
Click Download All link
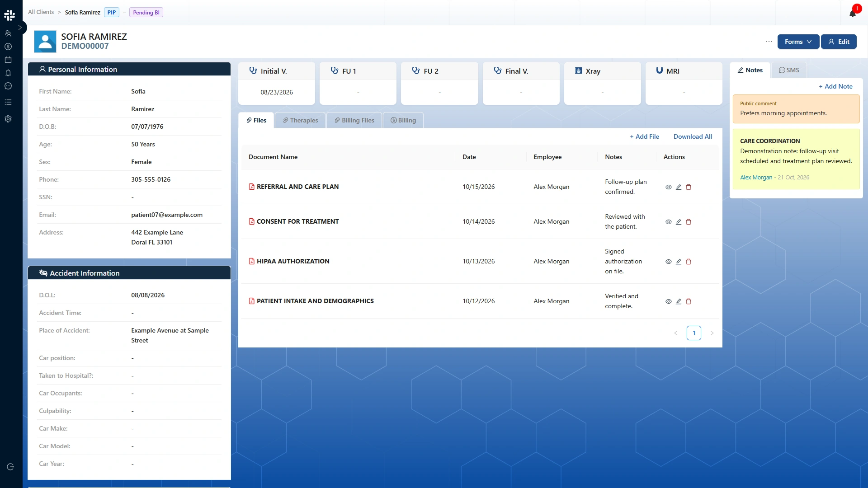tap(693, 136)
